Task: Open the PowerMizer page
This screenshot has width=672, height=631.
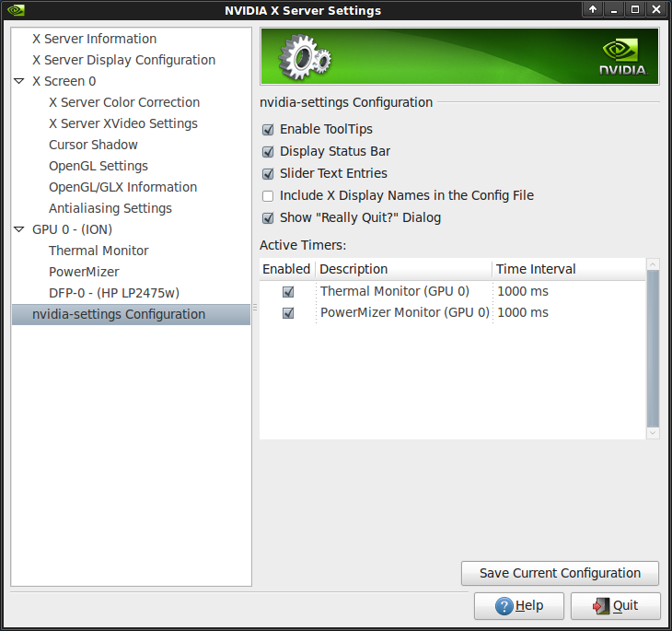Action: click(x=84, y=272)
